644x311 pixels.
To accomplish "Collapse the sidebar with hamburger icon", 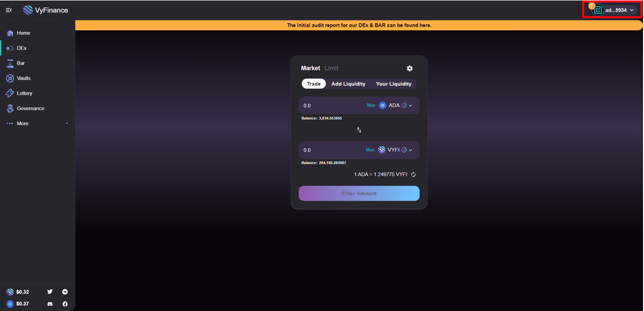I will [9, 10].
